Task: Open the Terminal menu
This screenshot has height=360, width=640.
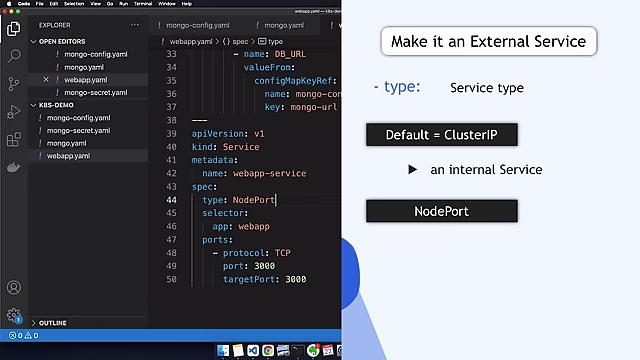Action: (x=143, y=4)
